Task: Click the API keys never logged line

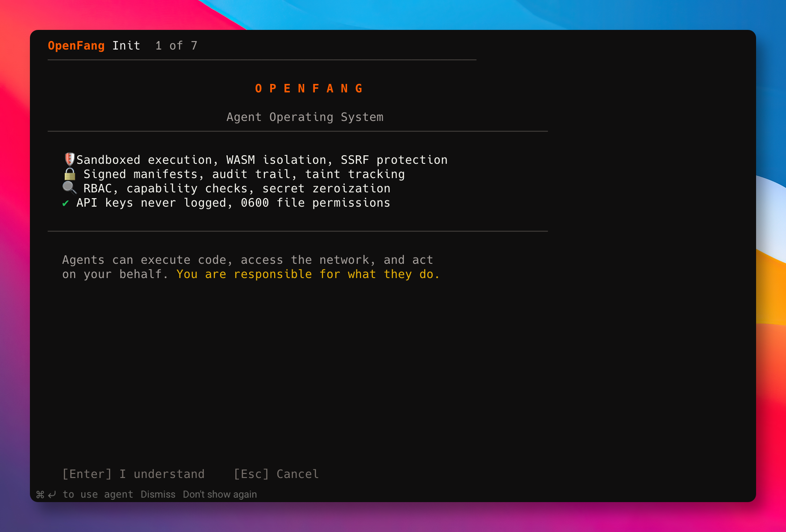Action: coord(233,203)
